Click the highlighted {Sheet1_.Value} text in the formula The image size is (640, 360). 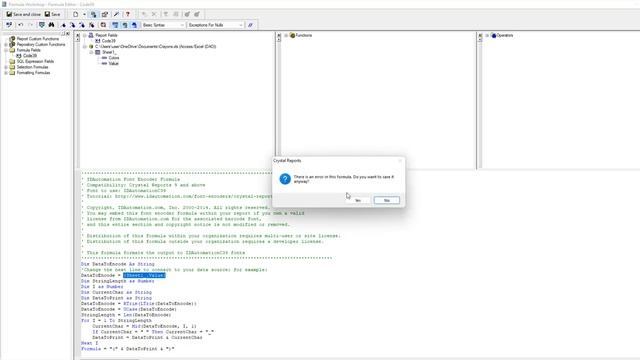[144, 276]
